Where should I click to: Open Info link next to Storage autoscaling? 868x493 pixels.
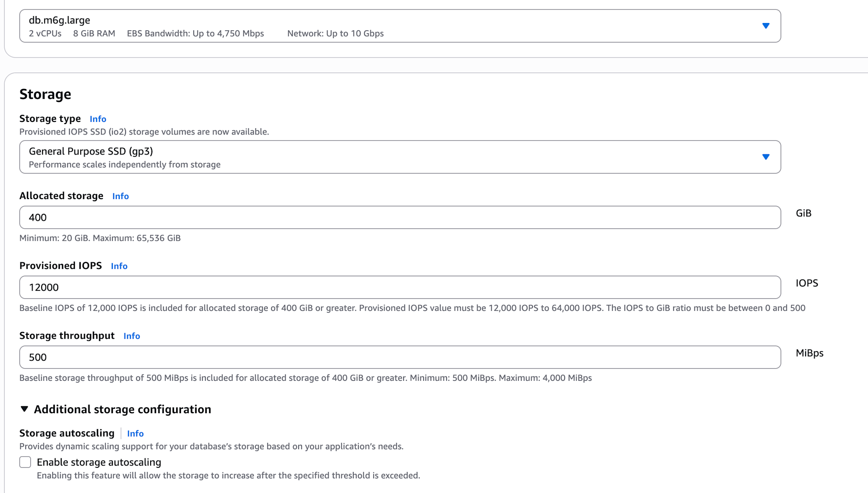click(x=135, y=434)
